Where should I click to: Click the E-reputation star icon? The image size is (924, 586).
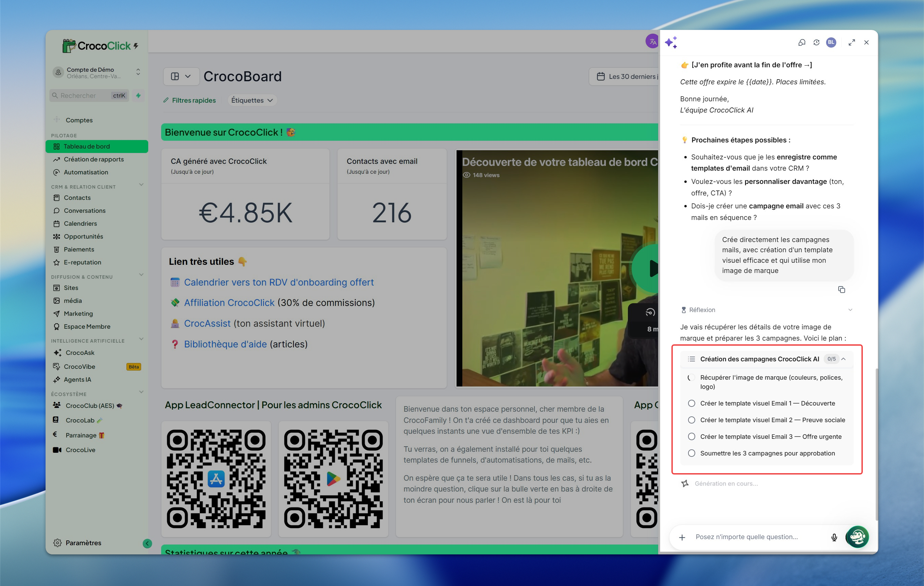coord(56,262)
